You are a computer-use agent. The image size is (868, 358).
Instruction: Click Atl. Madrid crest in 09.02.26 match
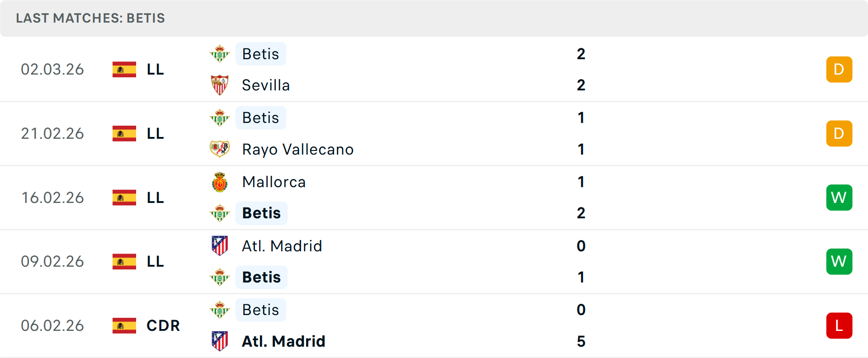[x=220, y=246]
